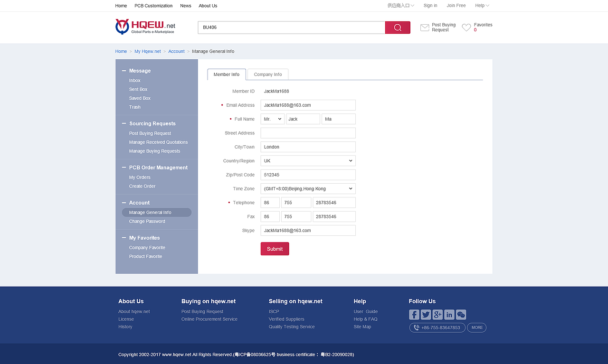Open Manage Buying Requests
The height and width of the screenshot is (364, 608).
click(155, 151)
